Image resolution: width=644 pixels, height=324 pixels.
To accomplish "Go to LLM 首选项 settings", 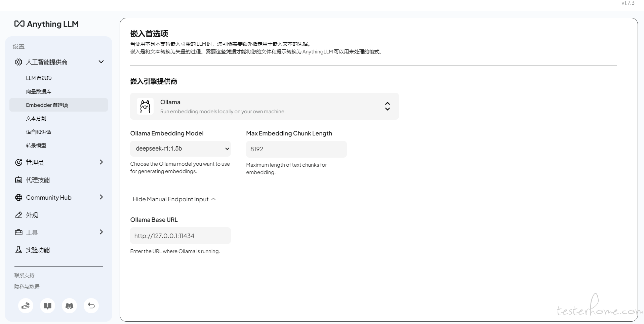I will pyautogui.click(x=39, y=78).
